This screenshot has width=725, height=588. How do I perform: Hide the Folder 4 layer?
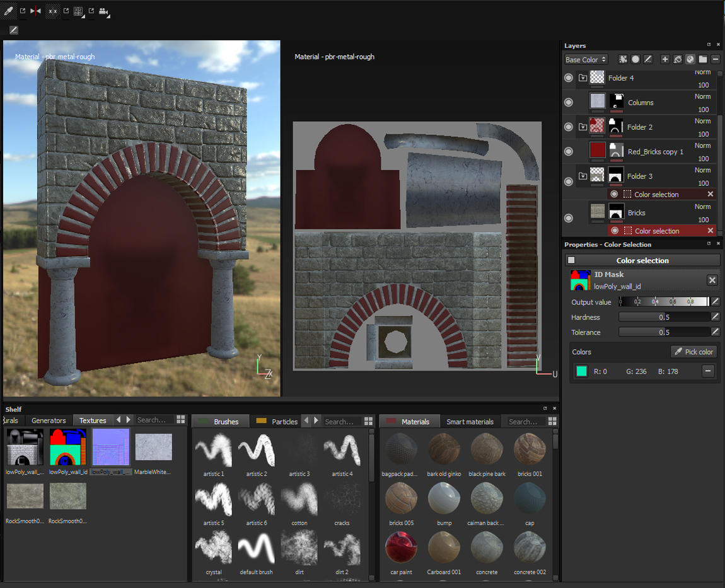569,78
